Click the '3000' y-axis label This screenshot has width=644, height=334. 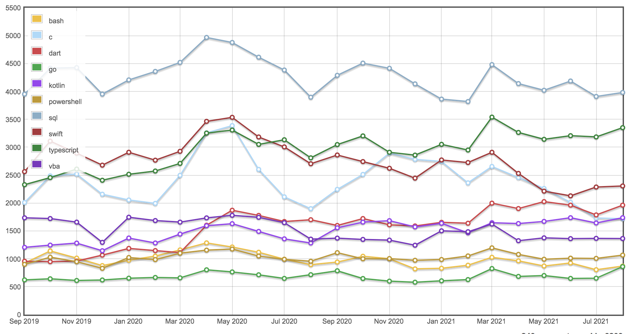tap(13, 147)
